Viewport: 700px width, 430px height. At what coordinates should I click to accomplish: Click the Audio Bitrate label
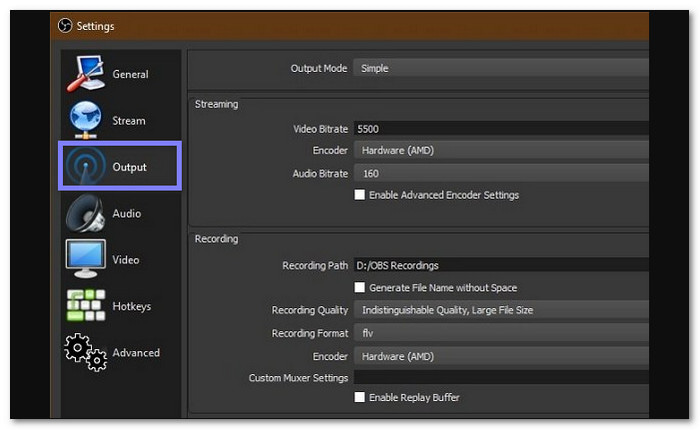[x=320, y=173]
